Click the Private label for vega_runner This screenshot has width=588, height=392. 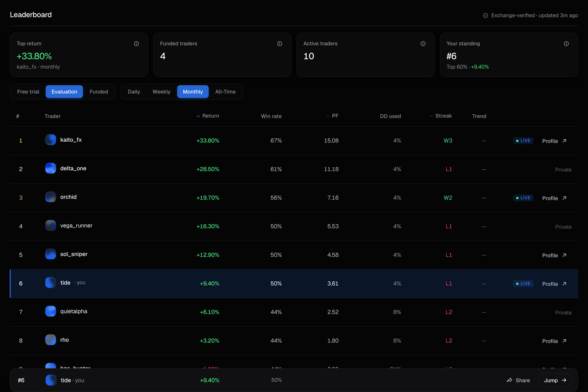coord(563,227)
